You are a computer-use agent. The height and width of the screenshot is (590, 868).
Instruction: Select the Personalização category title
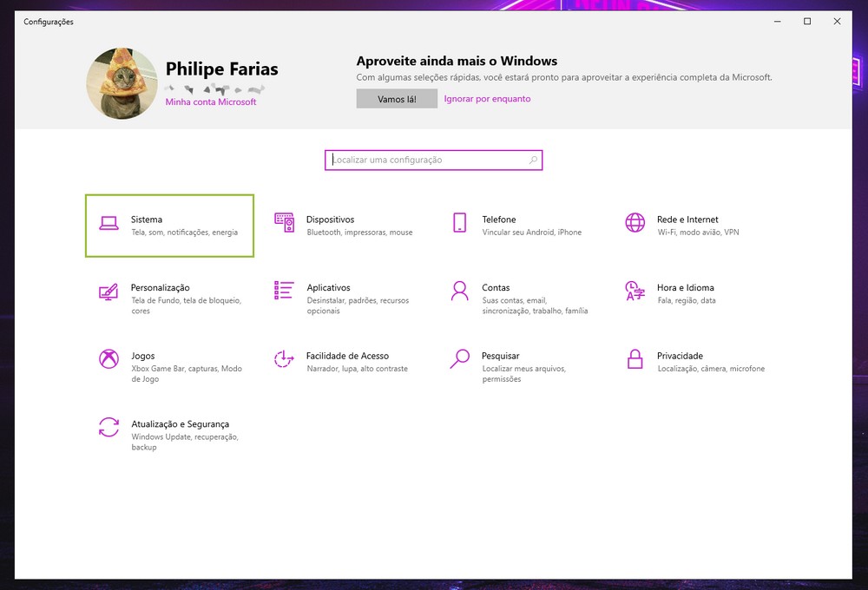161,288
